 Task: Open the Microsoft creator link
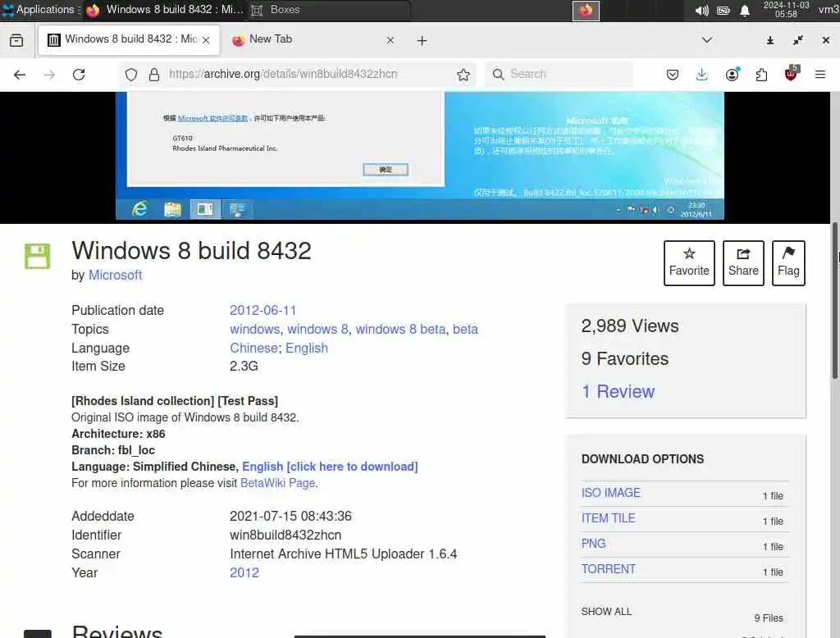(x=115, y=276)
